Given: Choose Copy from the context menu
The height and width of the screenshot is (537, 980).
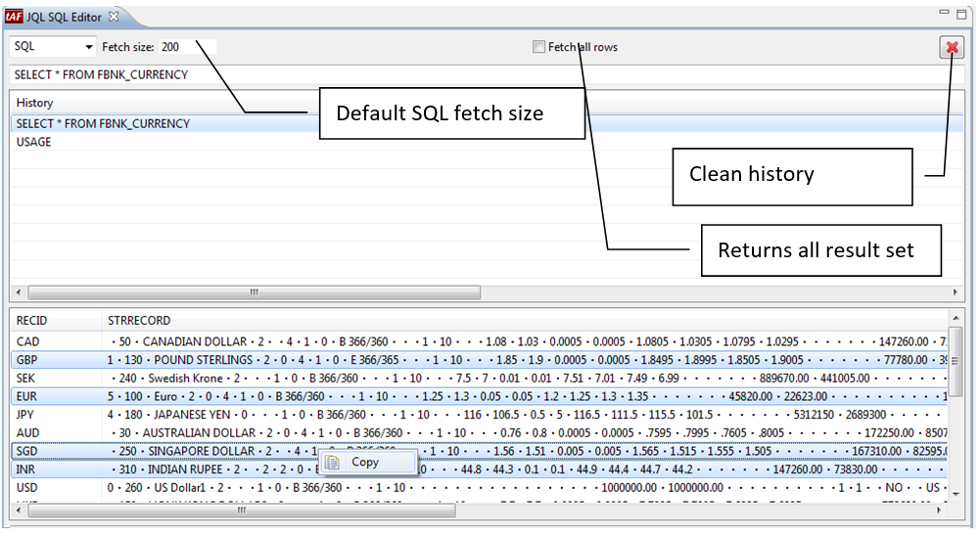Looking at the screenshot, I should click(x=365, y=463).
